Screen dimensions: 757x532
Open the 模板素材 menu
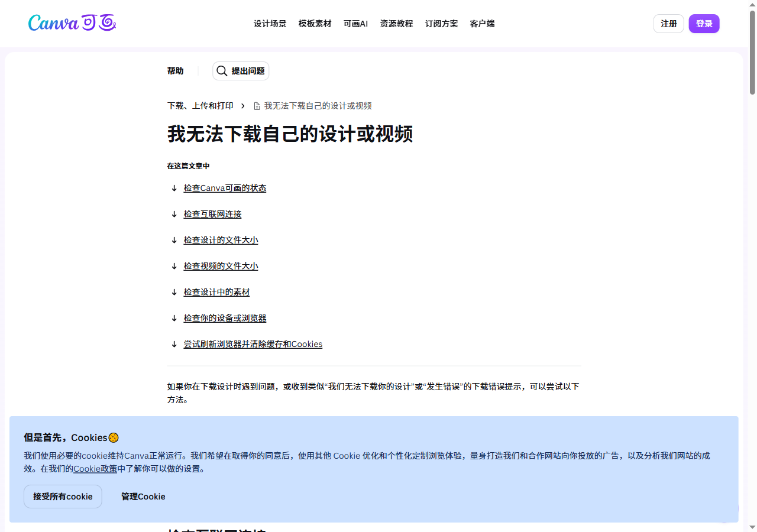coord(315,24)
